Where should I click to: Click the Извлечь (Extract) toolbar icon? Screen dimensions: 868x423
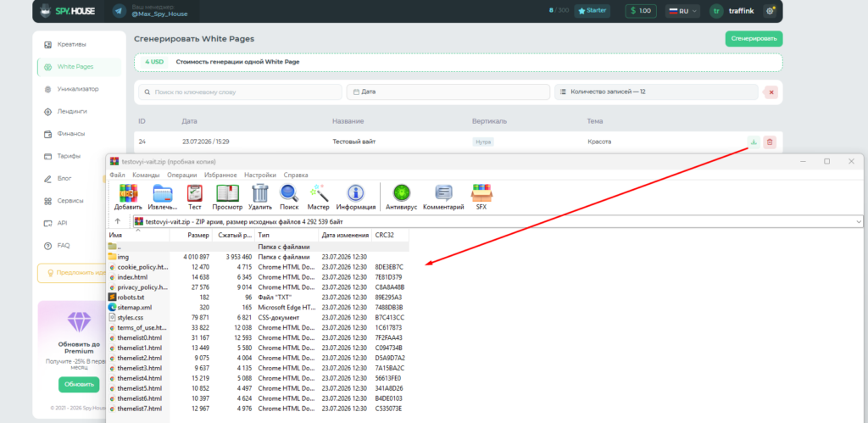point(163,193)
